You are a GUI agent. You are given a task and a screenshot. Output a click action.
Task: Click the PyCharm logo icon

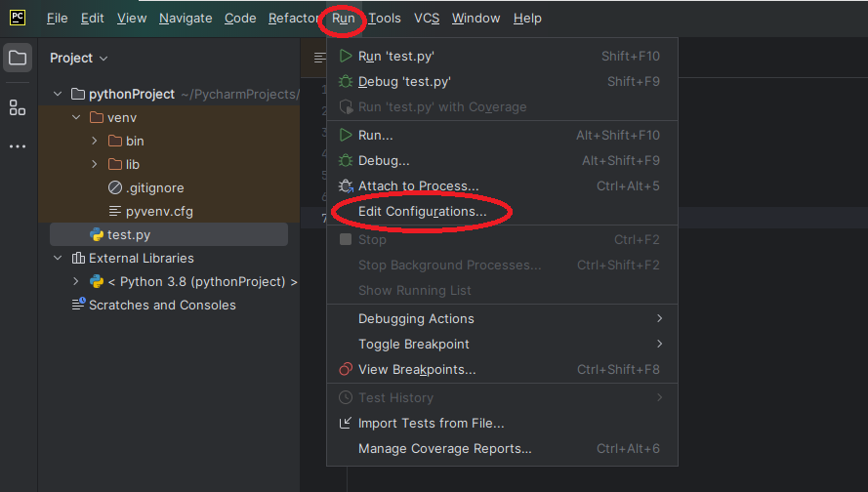point(18,17)
